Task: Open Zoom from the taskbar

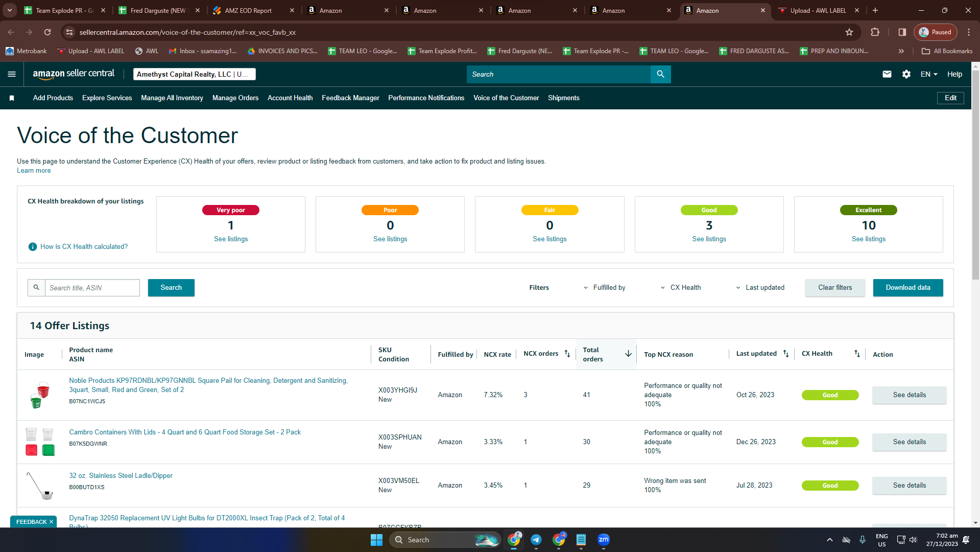Action: pyautogui.click(x=604, y=540)
